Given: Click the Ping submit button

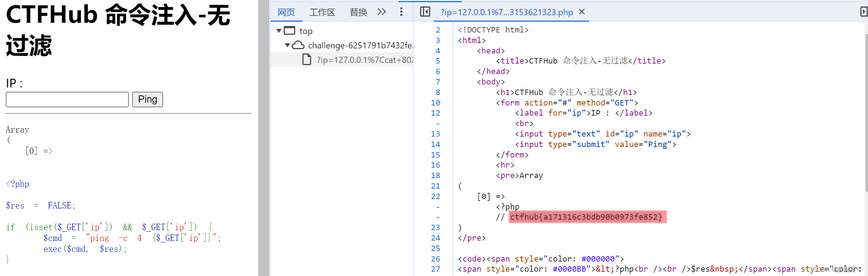Looking at the screenshot, I should pyautogui.click(x=147, y=99).
